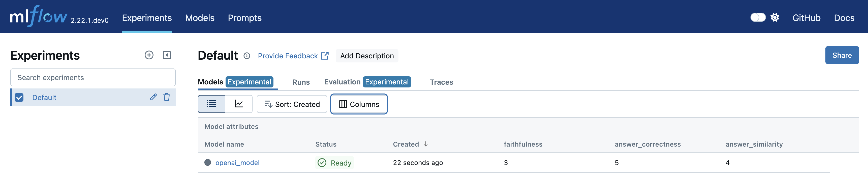Click the pencil icon to rename Default

[x=153, y=97]
